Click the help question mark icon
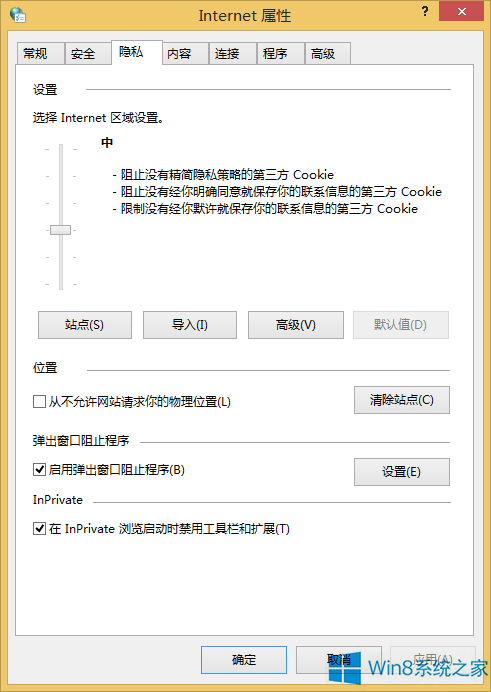Screen dimensions: 491x692 coord(425,11)
